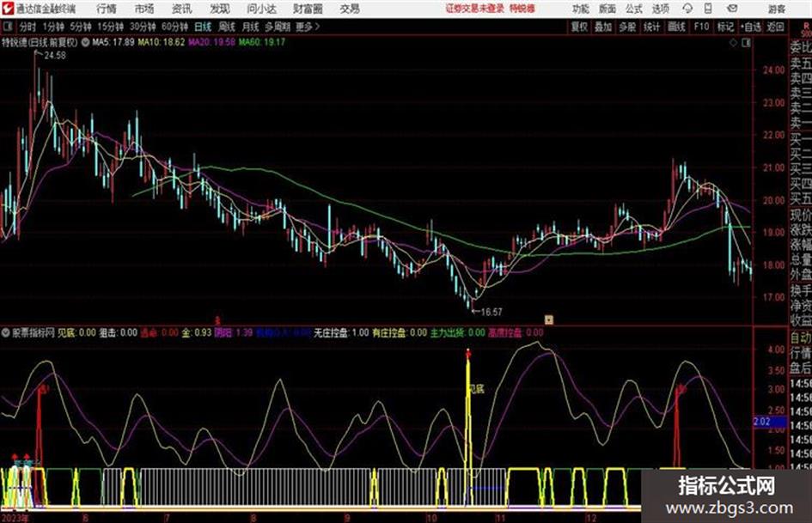
Task: Switch to the 分时 period tab
Action: coord(27,27)
